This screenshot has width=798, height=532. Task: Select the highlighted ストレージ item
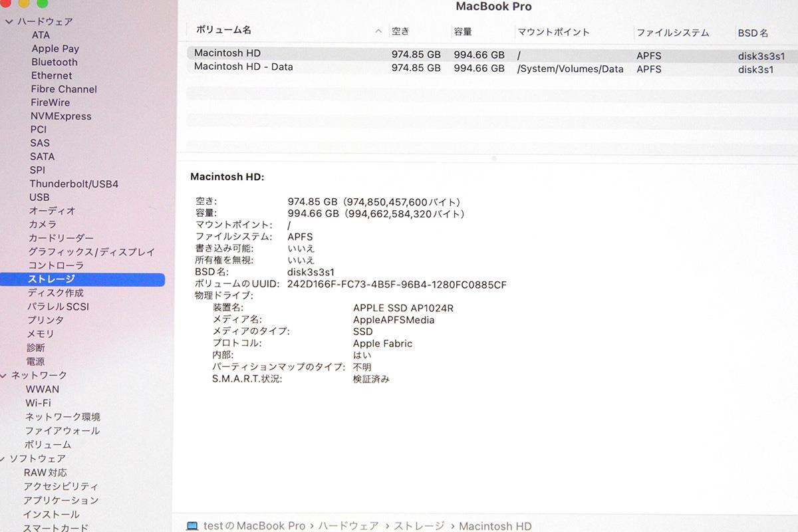82,279
